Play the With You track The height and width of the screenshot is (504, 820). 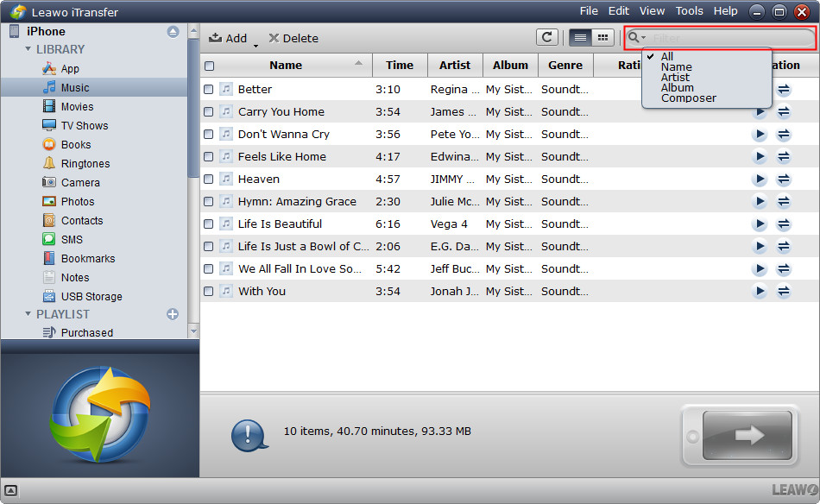(760, 291)
